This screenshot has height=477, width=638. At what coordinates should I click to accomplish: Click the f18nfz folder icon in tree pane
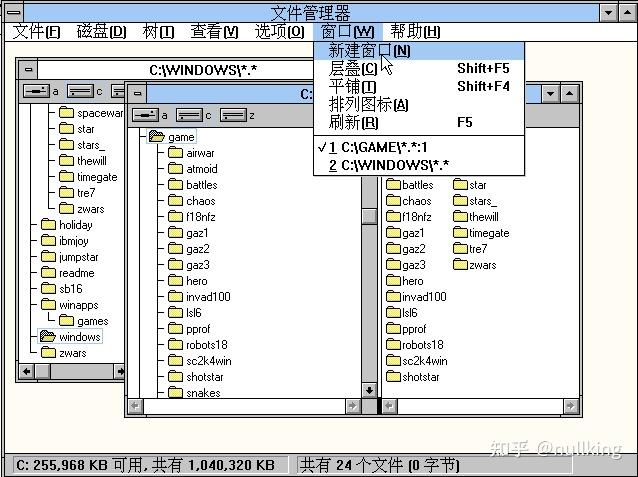point(175,217)
